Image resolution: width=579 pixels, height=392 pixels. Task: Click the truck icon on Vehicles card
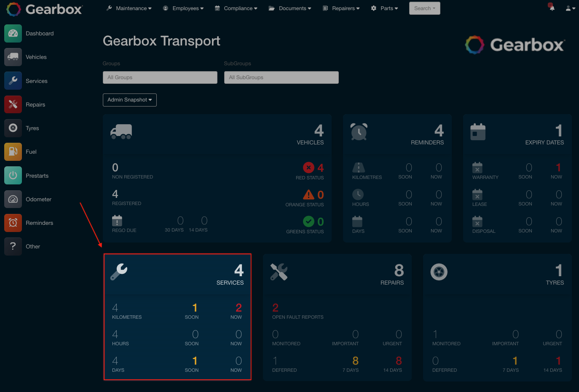[121, 131]
